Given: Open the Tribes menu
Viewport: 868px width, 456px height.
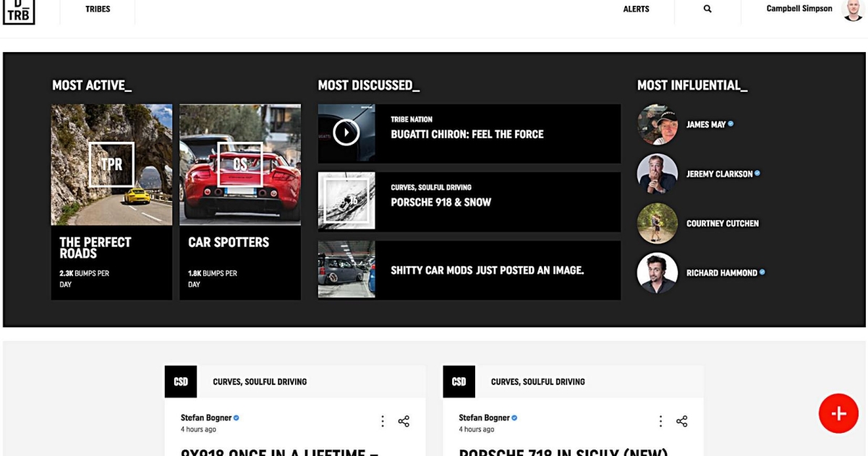Looking at the screenshot, I should coord(98,9).
